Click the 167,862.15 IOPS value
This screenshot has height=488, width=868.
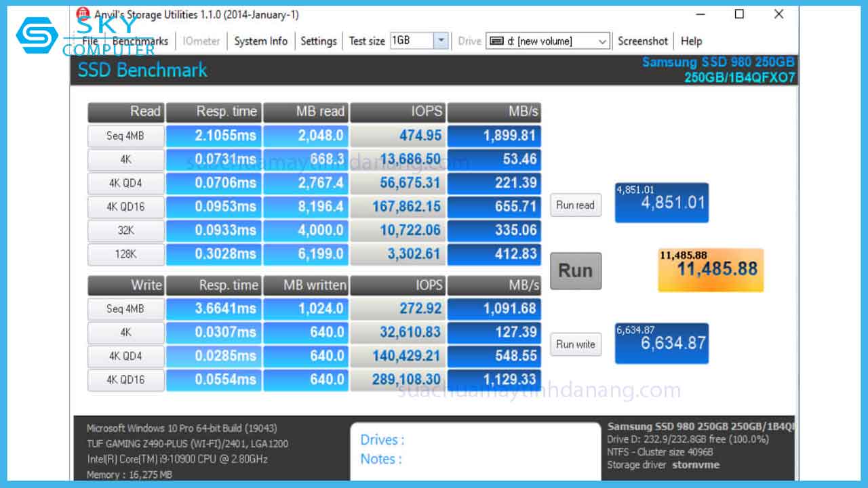tap(397, 207)
